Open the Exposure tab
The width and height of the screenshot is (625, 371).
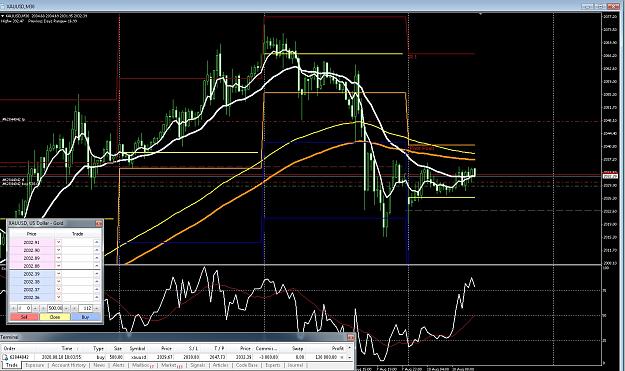point(34,365)
